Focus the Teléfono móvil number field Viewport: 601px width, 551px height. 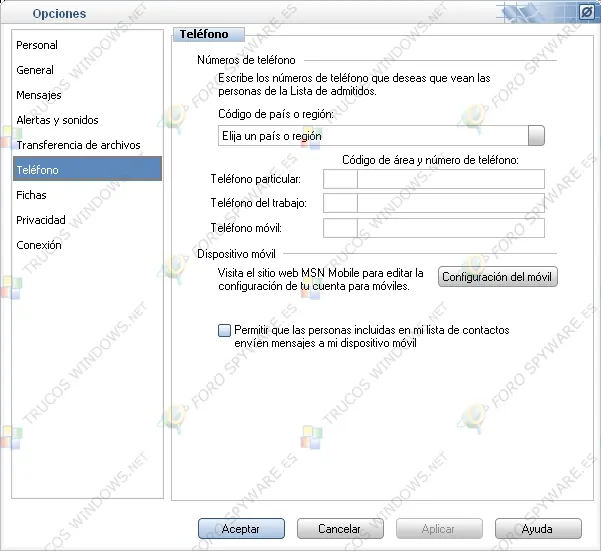click(450, 229)
